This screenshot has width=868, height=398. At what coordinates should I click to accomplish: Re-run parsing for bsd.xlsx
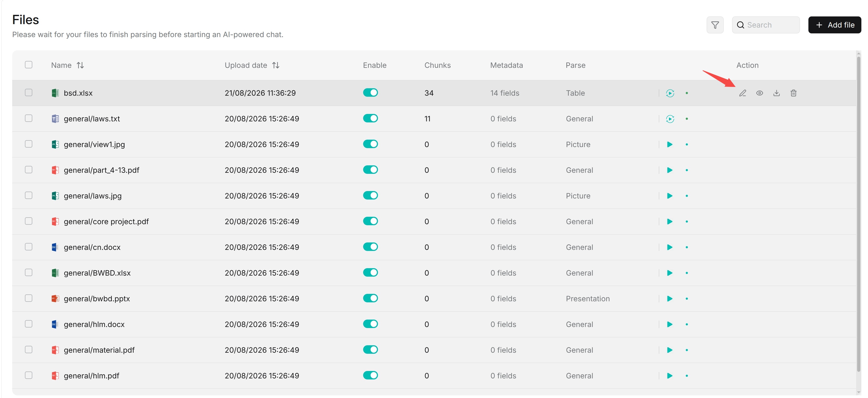pyautogui.click(x=670, y=93)
